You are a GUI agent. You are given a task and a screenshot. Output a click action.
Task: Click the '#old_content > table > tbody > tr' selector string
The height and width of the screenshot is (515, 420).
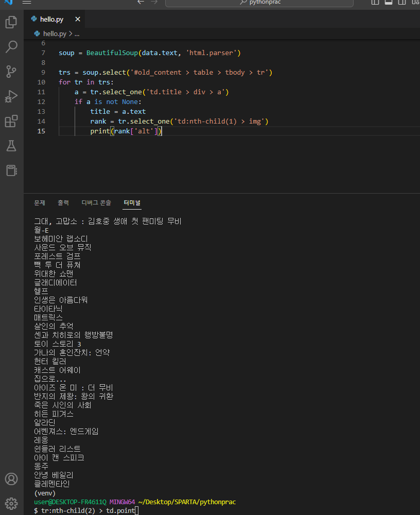200,72
